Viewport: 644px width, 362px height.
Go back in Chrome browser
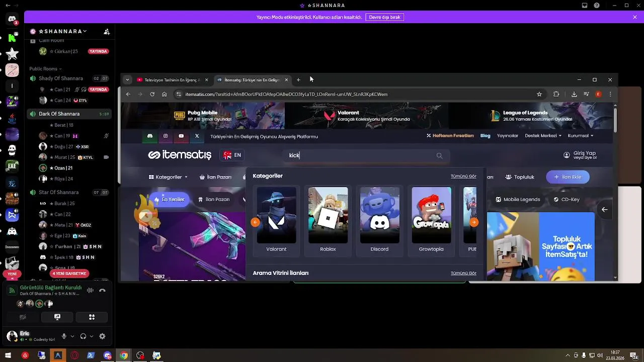click(x=128, y=94)
